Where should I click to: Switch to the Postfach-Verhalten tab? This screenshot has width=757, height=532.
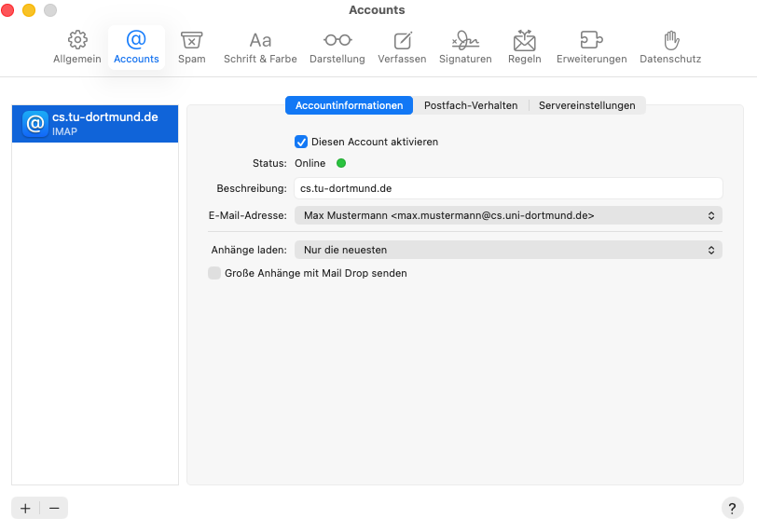pyautogui.click(x=471, y=105)
